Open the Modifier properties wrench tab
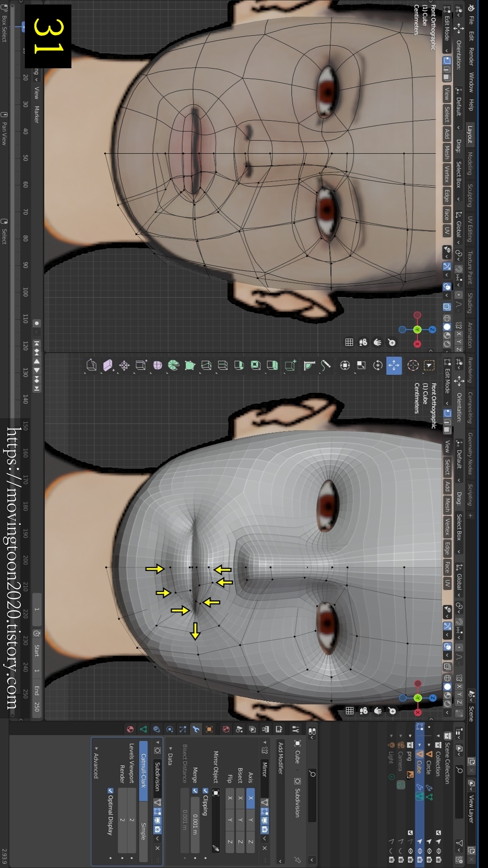Screen dimensions: 488x868 click(x=196, y=729)
